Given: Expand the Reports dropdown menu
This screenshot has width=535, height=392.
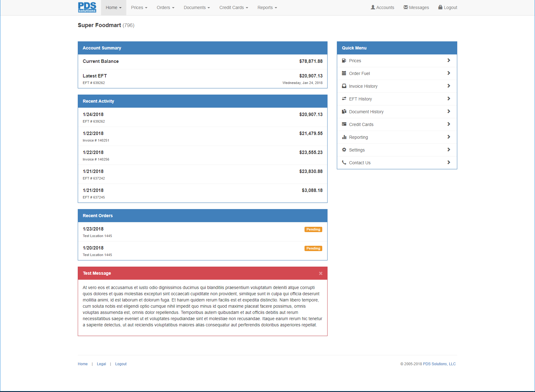Looking at the screenshot, I should pyautogui.click(x=267, y=7).
